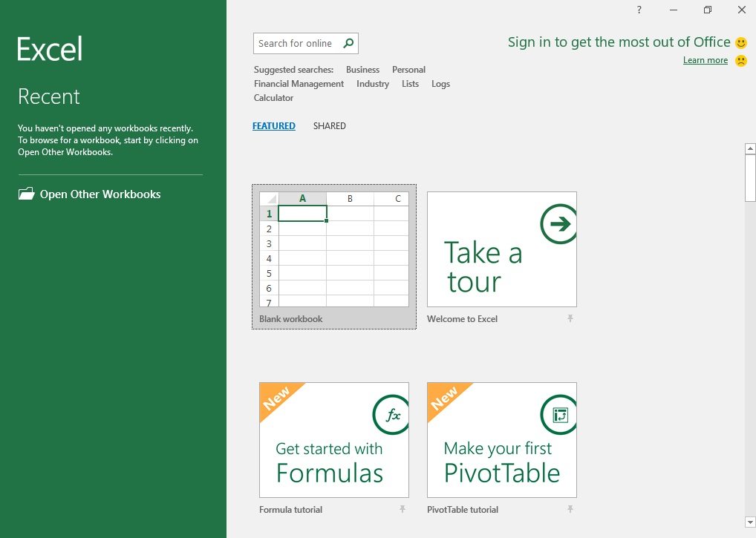Open the Get started with Formulas tutorial
This screenshot has height=538, width=756.
coord(334,440)
